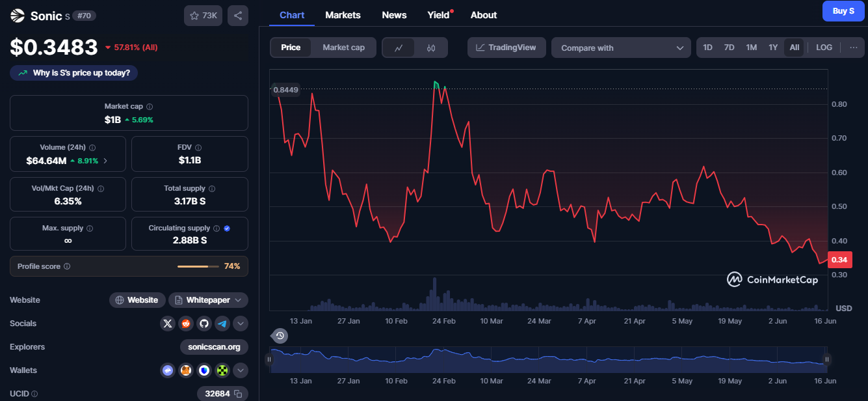The image size is (868, 401).
Task: Click the Buy S button
Action: (x=843, y=11)
